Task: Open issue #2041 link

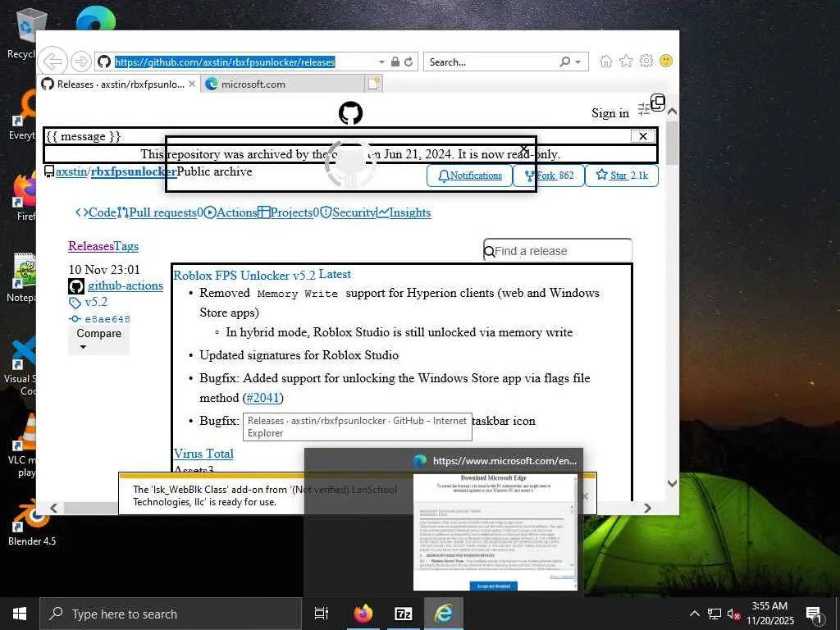Action: click(x=262, y=398)
